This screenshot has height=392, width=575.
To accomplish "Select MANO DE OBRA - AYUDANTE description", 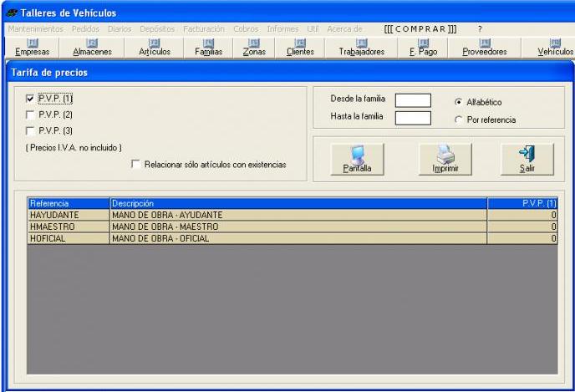I will tap(298, 215).
